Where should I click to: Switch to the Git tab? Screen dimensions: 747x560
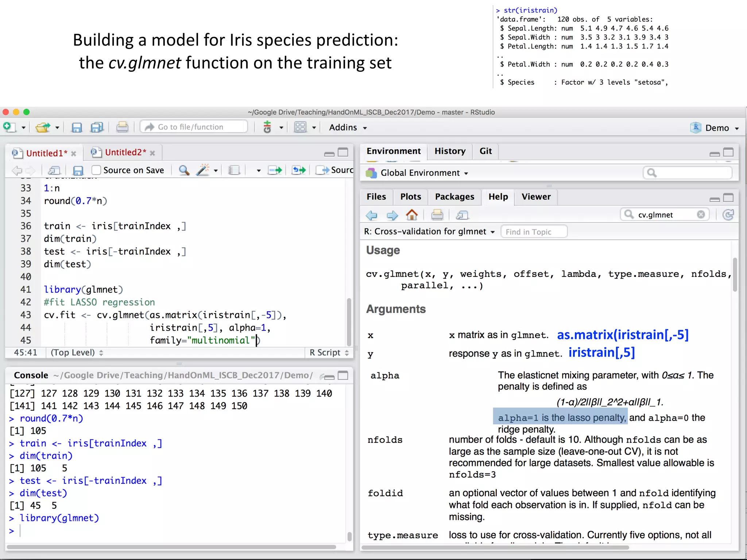point(485,151)
